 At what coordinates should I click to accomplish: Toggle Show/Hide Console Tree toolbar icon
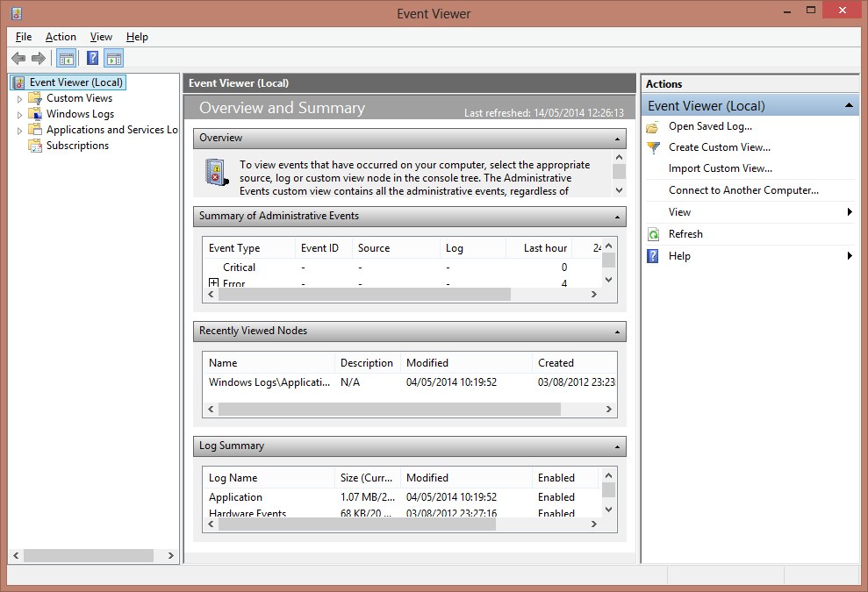pyautogui.click(x=66, y=59)
